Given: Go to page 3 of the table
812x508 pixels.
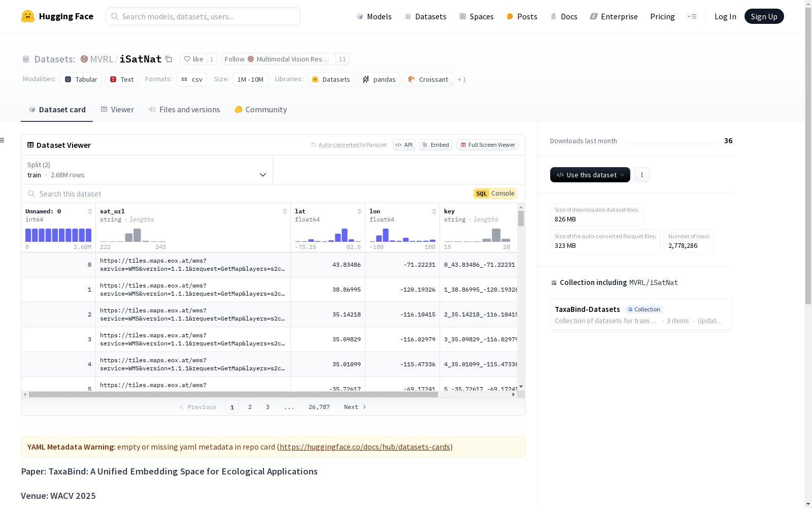Looking at the screenshot, I should click(267, 407).
